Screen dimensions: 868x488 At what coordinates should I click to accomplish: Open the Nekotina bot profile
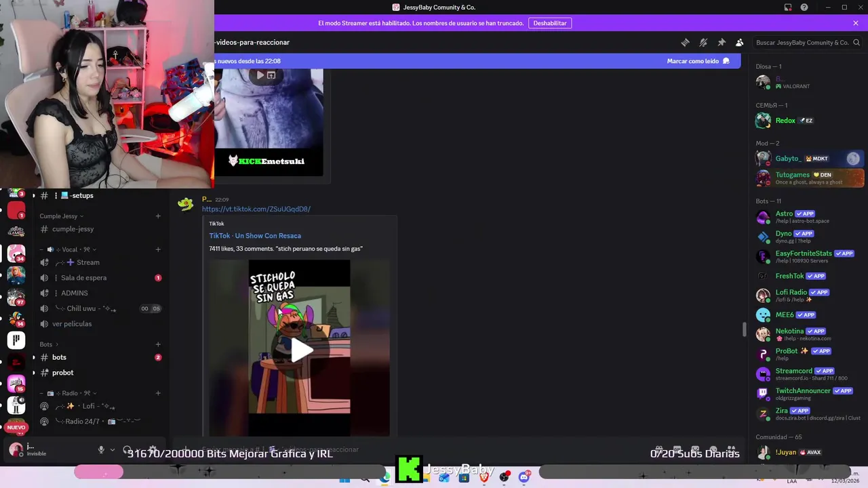pos(809,334)
